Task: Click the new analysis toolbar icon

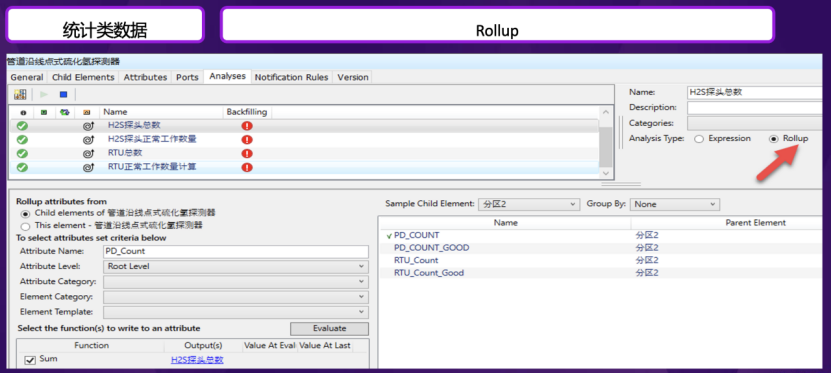Action: pyautogui.click(x=20, y=95)
